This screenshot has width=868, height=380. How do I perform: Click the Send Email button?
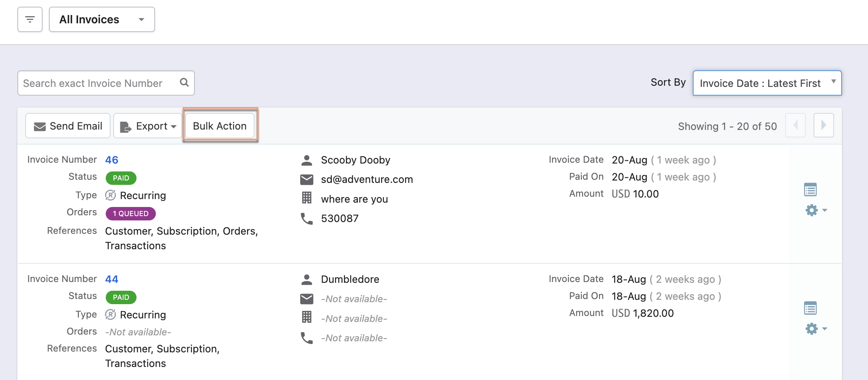coord(68,126)
